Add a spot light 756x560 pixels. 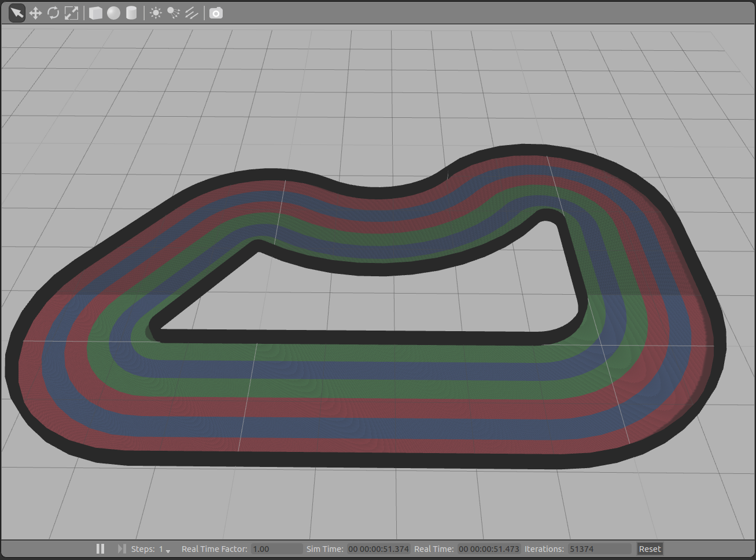coord(174,13)
